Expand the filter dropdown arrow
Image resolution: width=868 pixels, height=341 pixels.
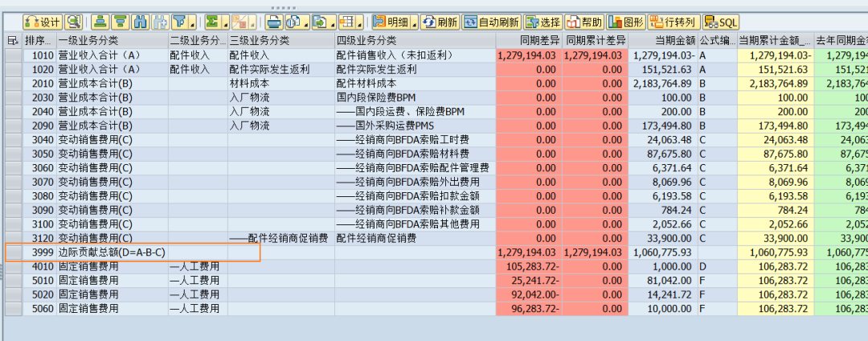click(192, 23)
